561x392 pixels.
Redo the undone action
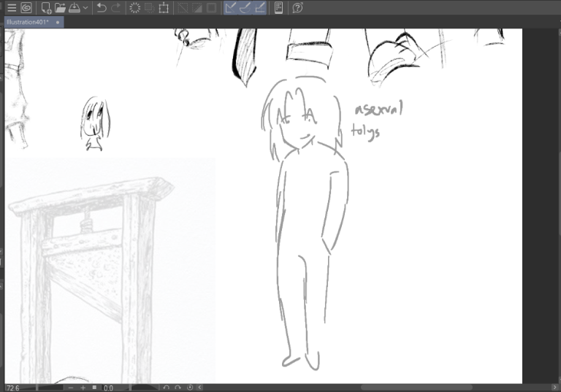tap(116, 7)
